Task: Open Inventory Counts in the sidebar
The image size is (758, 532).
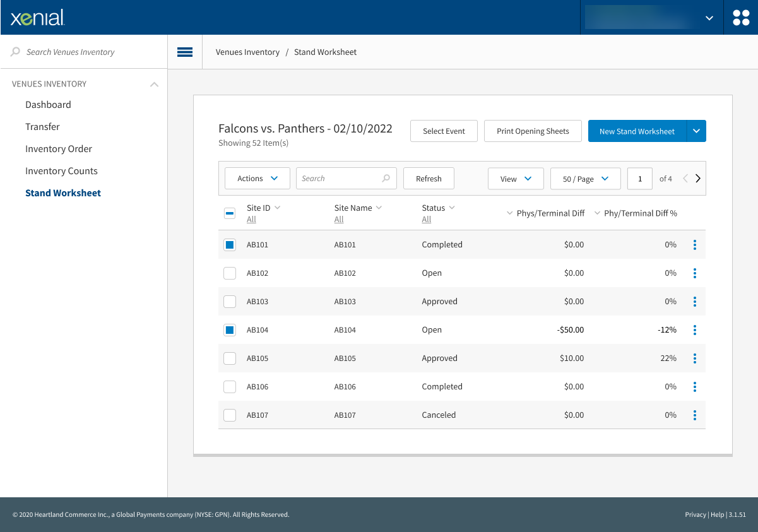Action: 61,171
